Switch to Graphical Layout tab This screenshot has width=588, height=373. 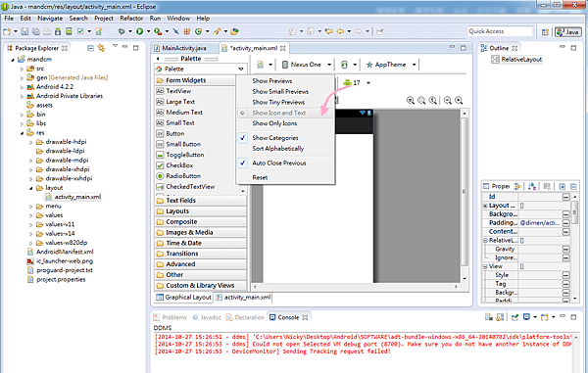coord(183,297)
